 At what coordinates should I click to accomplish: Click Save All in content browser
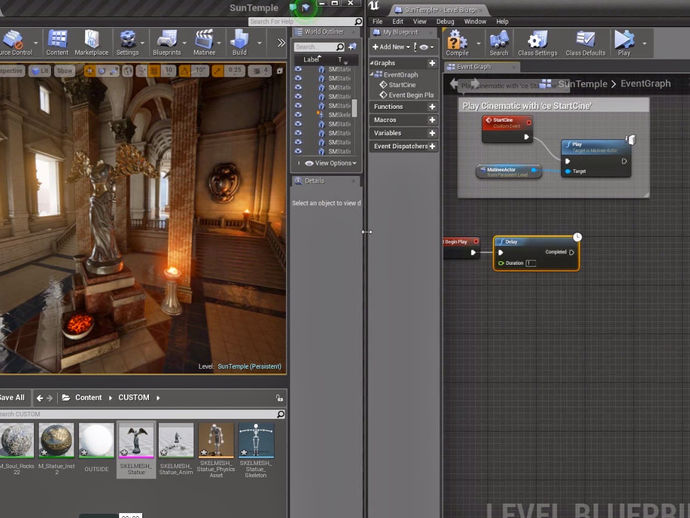click(13, 397)
